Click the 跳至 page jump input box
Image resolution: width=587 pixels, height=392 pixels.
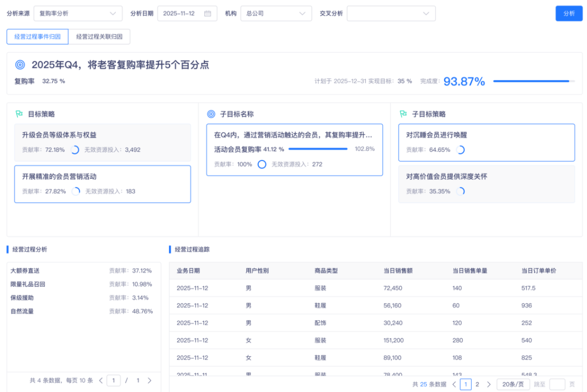tap(558, 384)
